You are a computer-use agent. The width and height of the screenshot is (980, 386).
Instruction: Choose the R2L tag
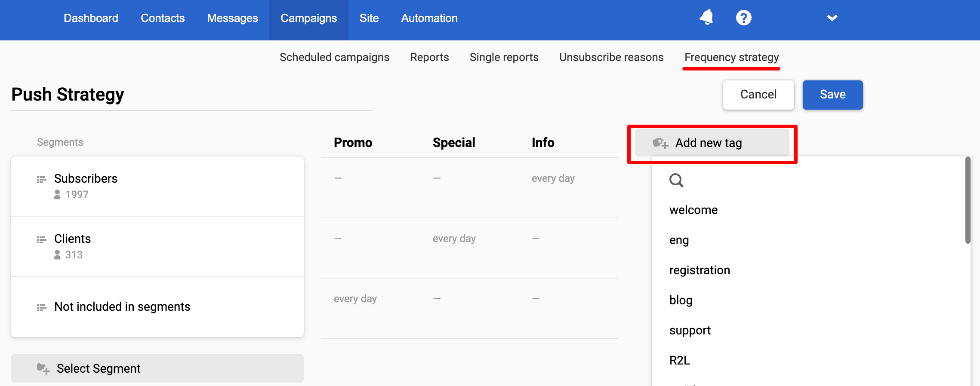680,361
